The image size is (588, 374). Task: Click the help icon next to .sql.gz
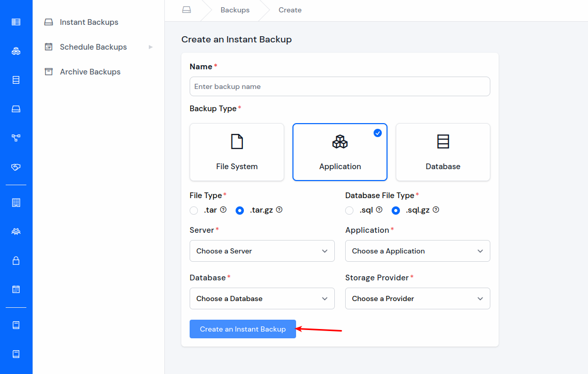(436, 210)
